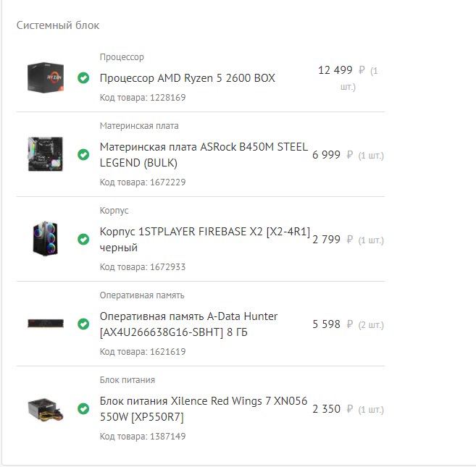The width and height of the screenshot is (476, 467).
Task: Click the Блок питания category label
Action: point(128,379)
